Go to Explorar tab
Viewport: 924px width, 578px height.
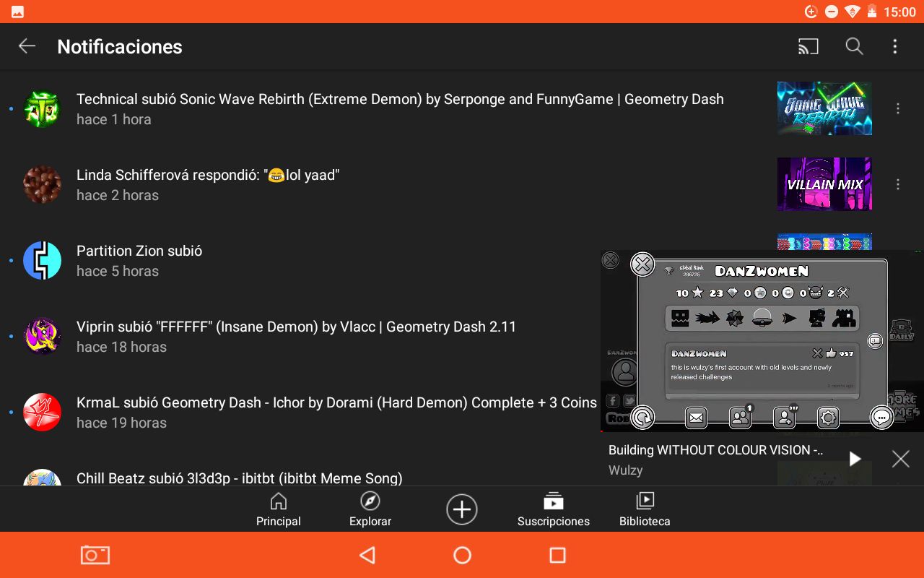pyautogui.click(x=370, y=509)
